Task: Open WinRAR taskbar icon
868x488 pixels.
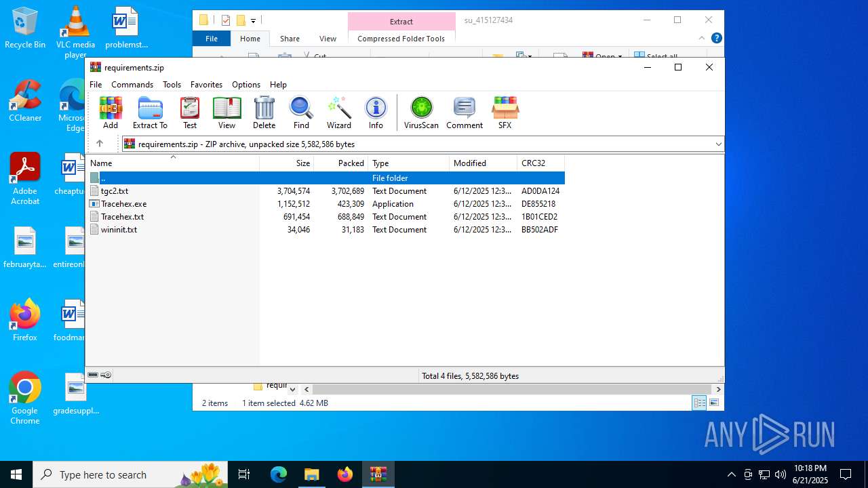Action: pyautogui.click(x=378, y=474)
